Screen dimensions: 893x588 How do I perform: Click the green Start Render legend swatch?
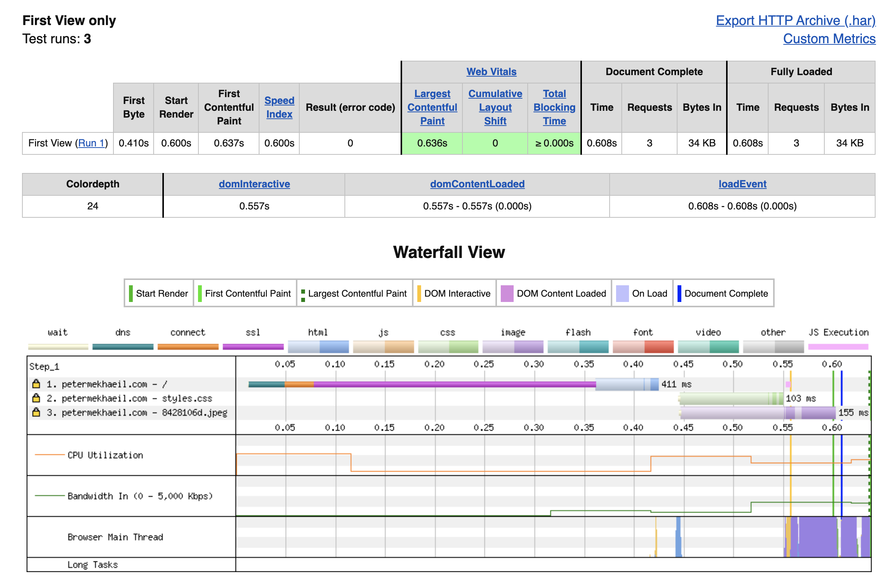click(x=130, y=293)
